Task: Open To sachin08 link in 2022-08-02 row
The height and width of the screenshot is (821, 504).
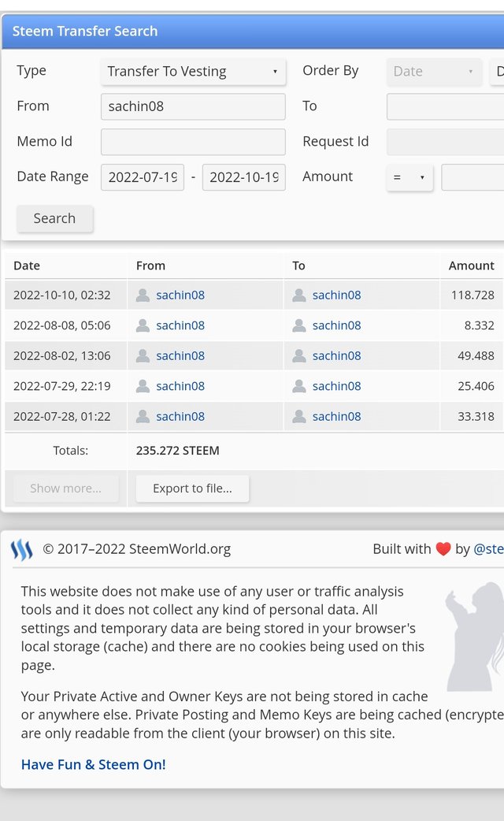Action: (336, 356)
